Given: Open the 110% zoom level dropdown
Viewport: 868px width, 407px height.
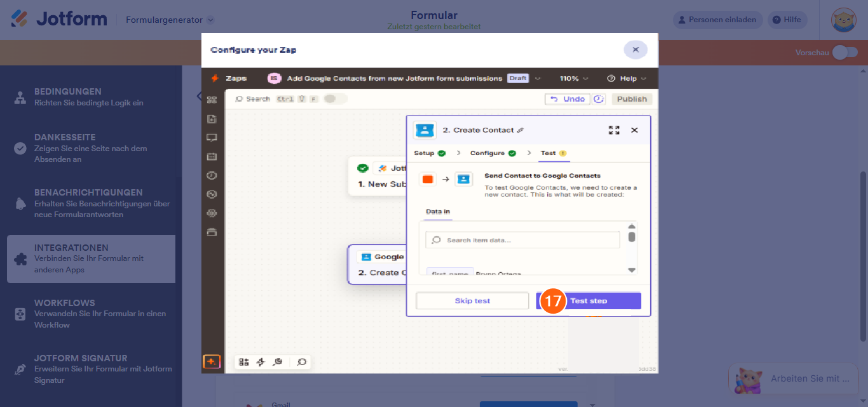Looking at the screenshot, I should coord(571,77).
